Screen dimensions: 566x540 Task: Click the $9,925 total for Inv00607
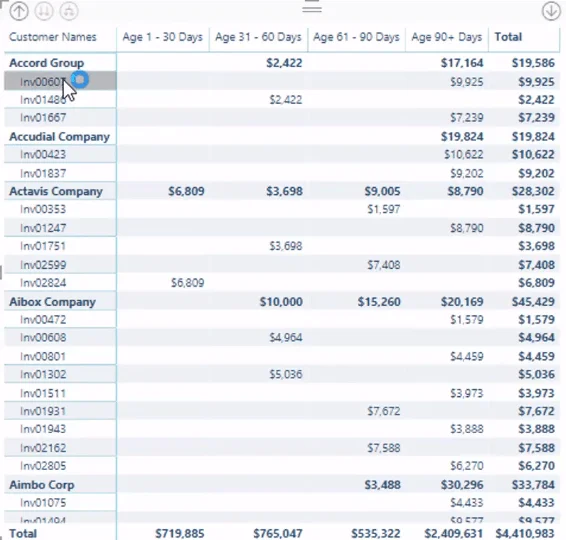click(536, 82)
